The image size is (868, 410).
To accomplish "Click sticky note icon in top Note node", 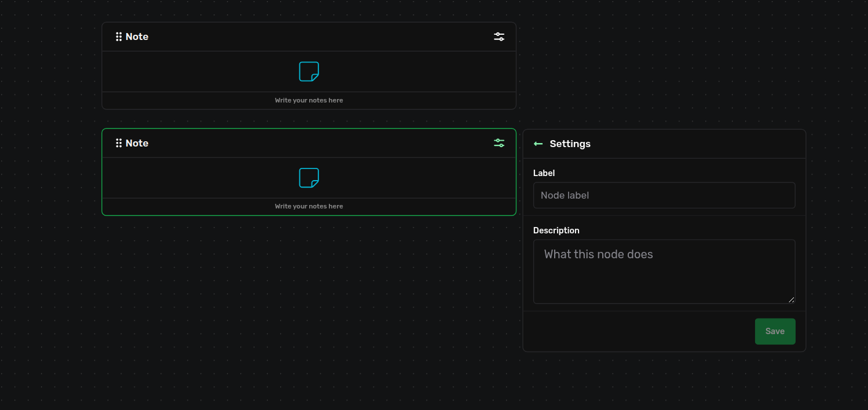I will coord(309,72).
